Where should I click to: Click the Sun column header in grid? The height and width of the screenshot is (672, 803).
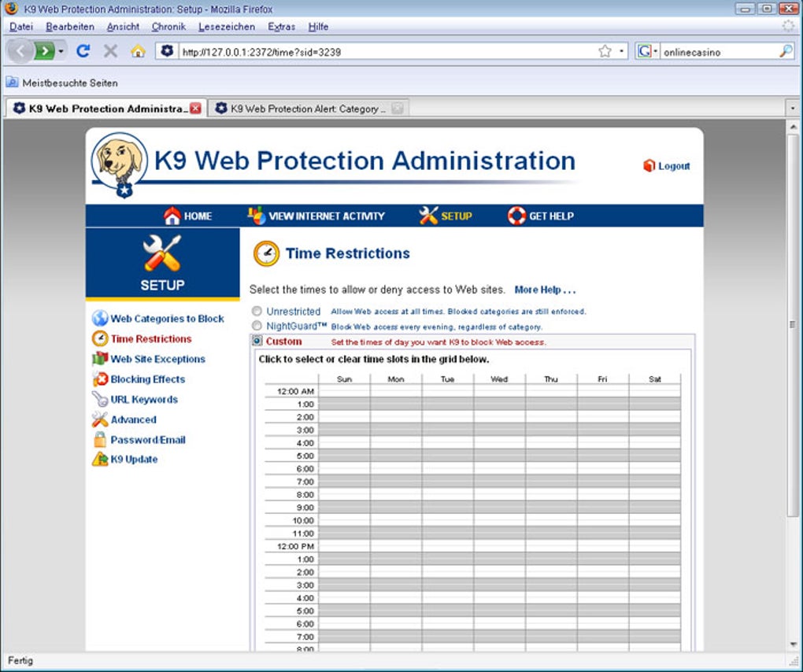pos(344,378)
